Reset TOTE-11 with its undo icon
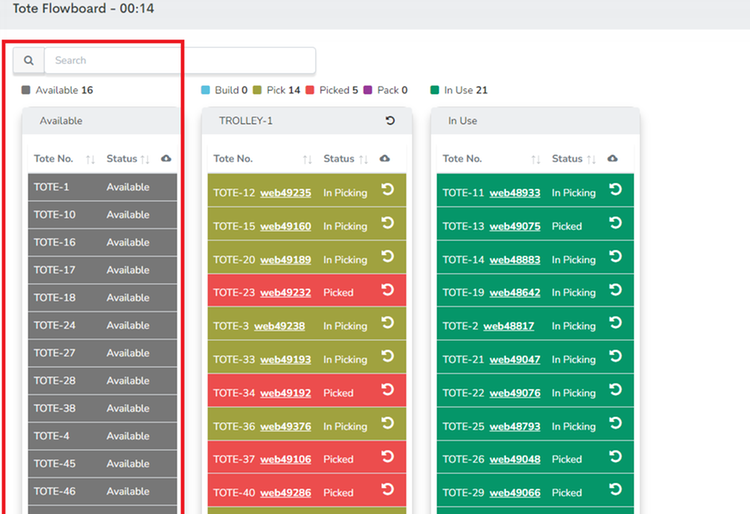Screen dimensions: 750x514 (615, 191)
